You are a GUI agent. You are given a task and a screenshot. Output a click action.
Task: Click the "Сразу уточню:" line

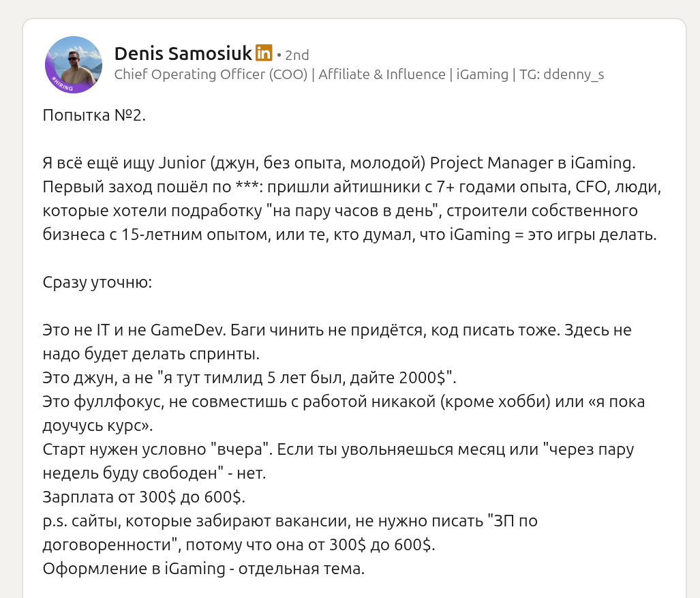pos(97,282)
